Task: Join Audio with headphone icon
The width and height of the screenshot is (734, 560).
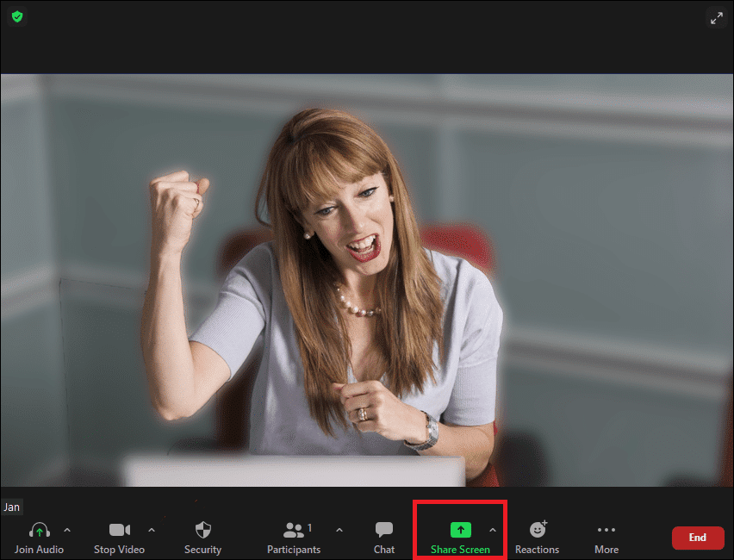Action: coord(39,538)
